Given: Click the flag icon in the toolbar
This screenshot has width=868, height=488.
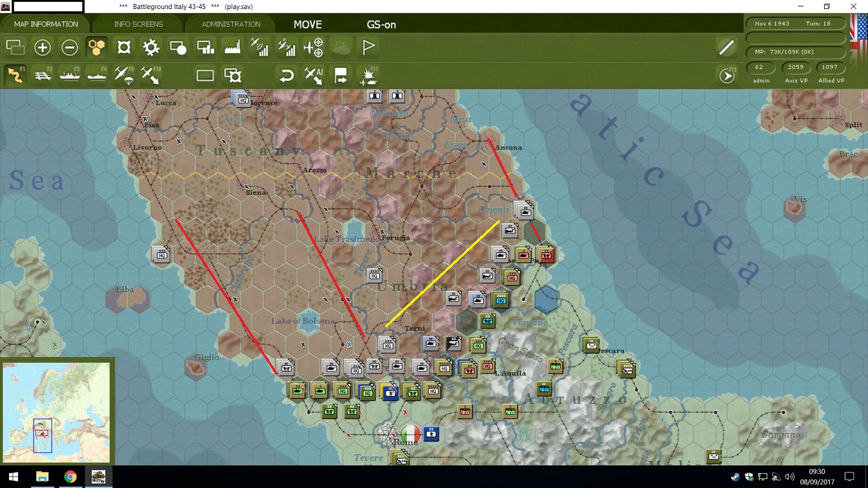Looking at the screenshot, I should (368, 47).
